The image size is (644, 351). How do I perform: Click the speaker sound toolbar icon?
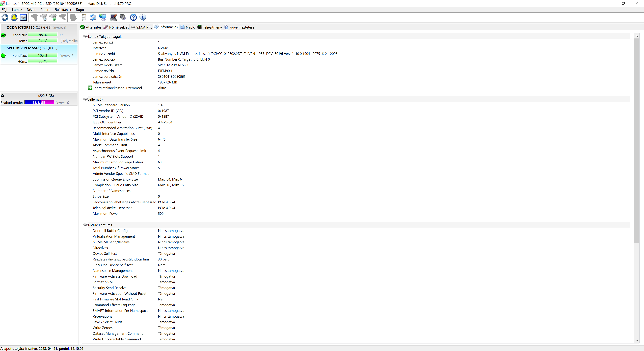[122, 17]
